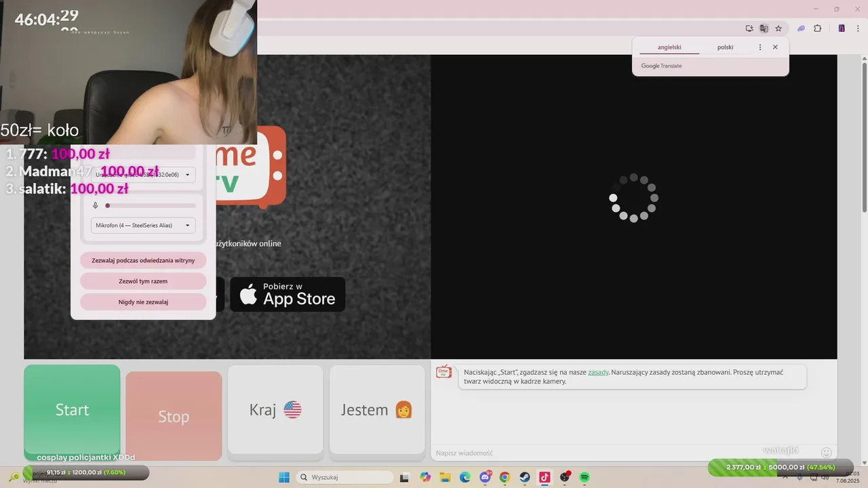Open the Google Translate icon in the address bar

[764, 28]
